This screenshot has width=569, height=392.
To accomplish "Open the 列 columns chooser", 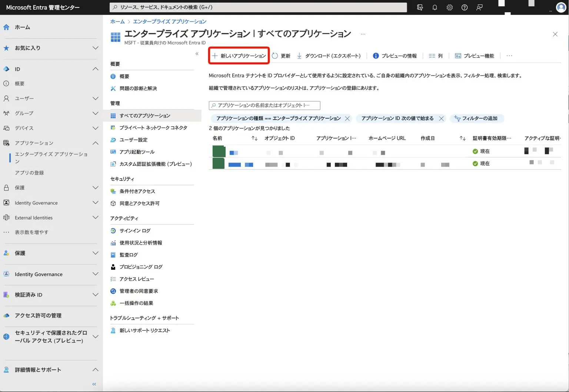I will [436, 56].
